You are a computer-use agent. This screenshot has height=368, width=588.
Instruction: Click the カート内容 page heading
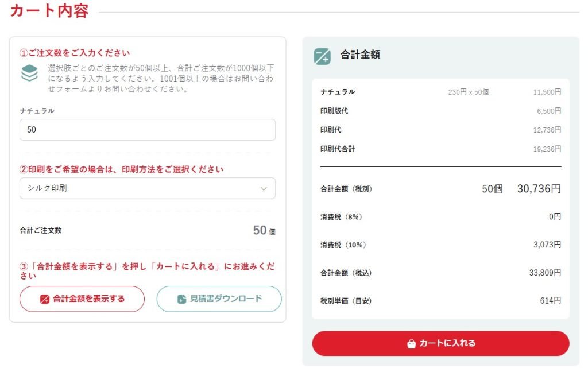(49, 11)
